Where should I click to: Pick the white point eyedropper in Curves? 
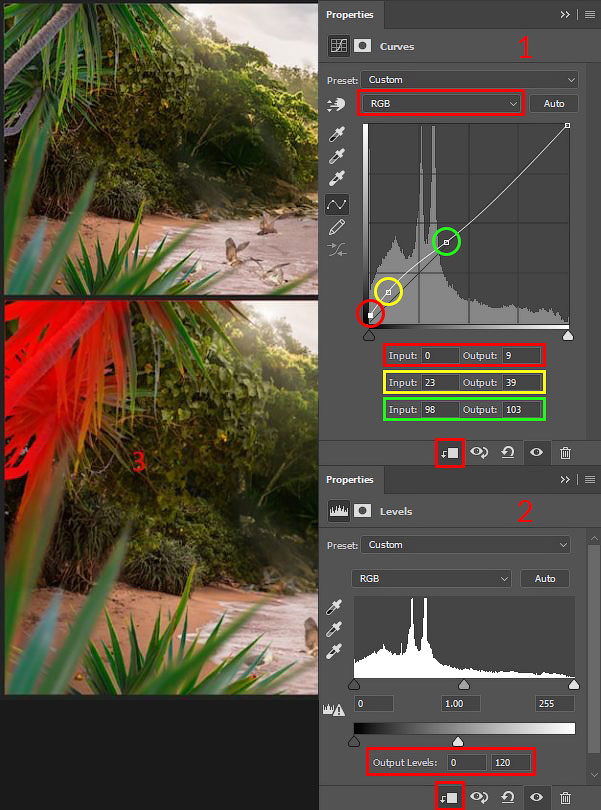[x=337, y=179]
